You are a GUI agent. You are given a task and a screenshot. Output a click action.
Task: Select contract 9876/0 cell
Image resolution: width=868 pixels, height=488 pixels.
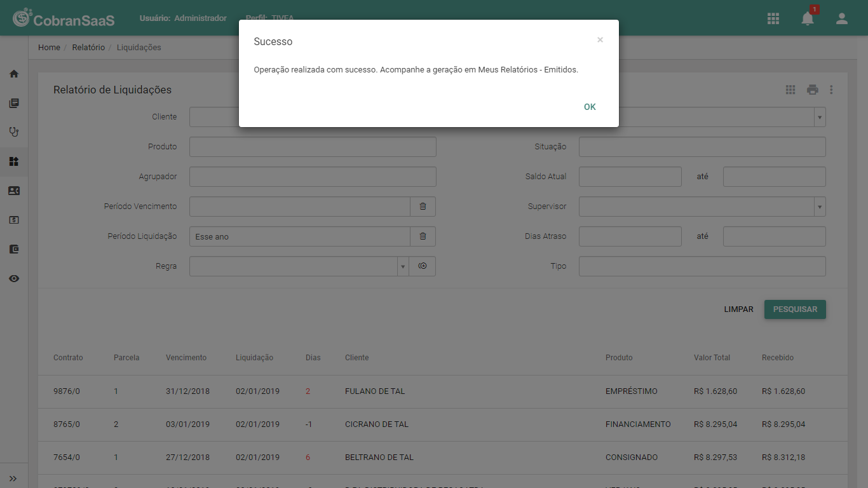[x=67, y=391]
